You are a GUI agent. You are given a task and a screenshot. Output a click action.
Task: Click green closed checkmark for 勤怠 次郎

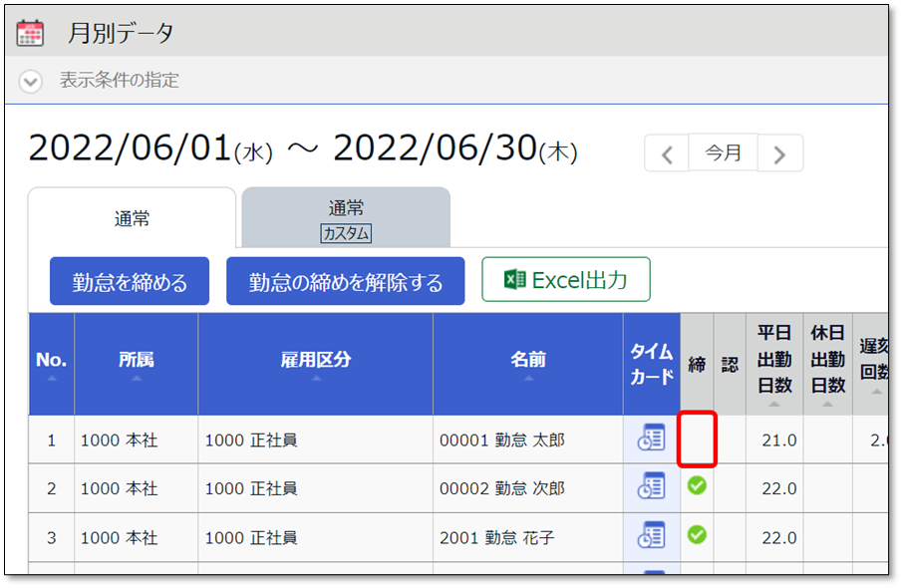coord(697,485)
